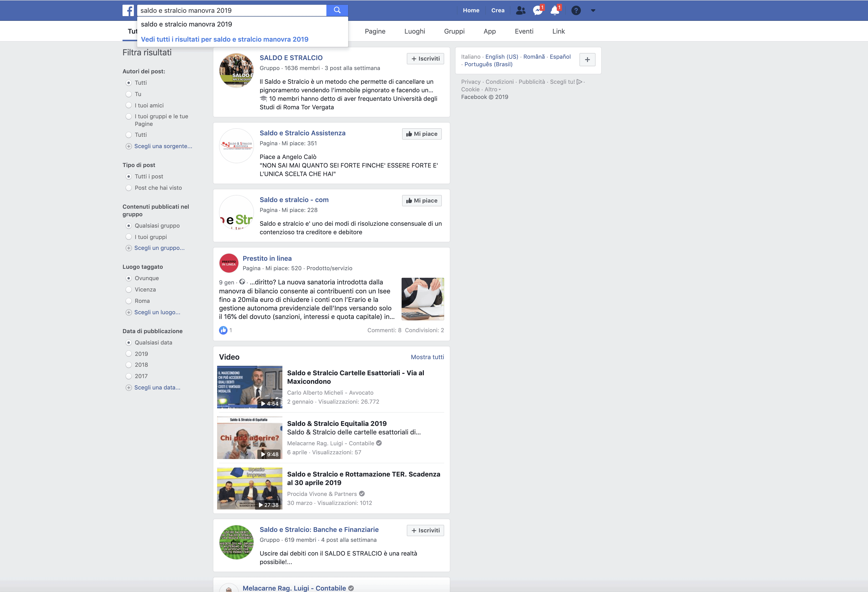This screenshot has width=868, height=592.
Task: Open Crea in top bar
Action: (498, 10)
